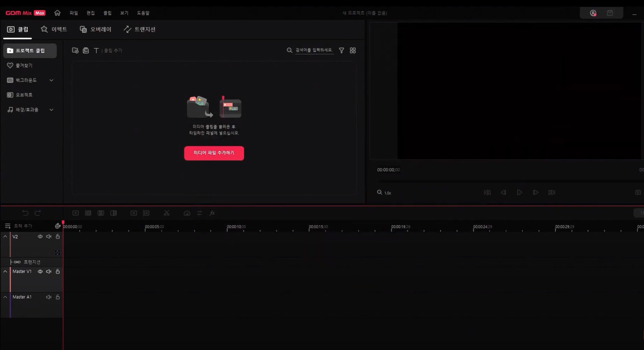Screen dimensions: 644x350
Task: Open the 파일 menu
Action: [x=74, y=13]
